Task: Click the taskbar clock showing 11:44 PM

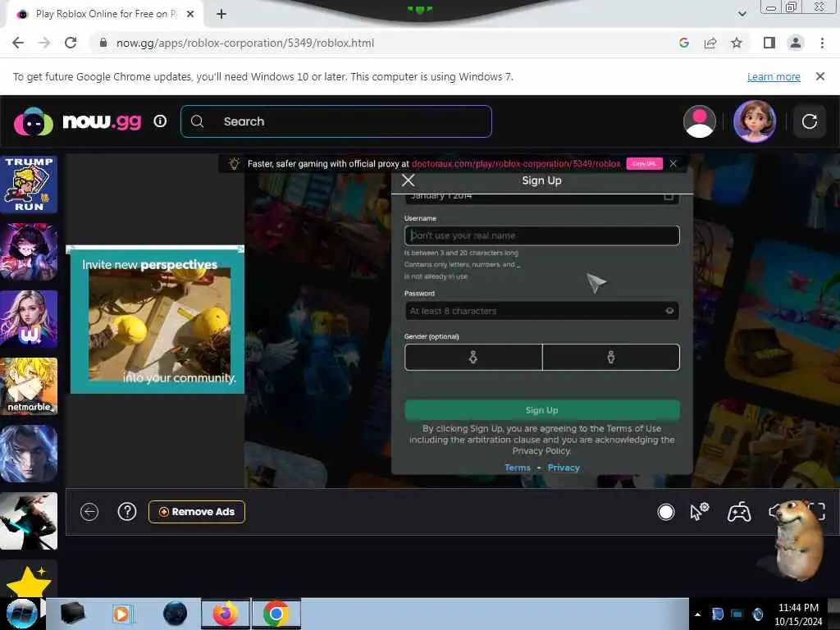Action: point(798,614)
